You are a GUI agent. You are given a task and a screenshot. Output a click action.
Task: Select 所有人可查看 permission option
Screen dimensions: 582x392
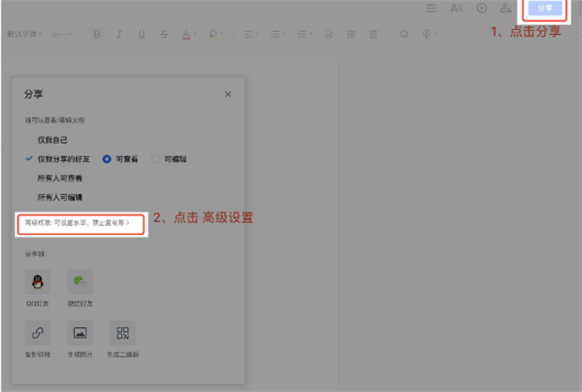click(x=60, y=178)
